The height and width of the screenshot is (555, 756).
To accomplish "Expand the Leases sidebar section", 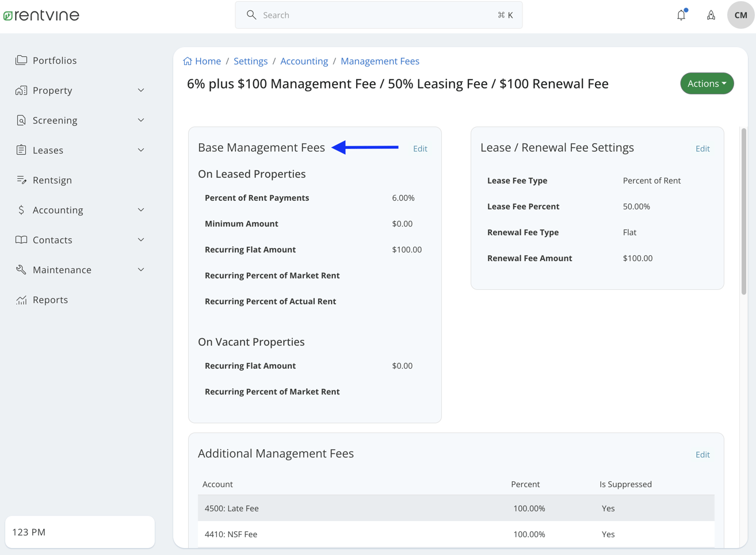I will pos(140,150).
